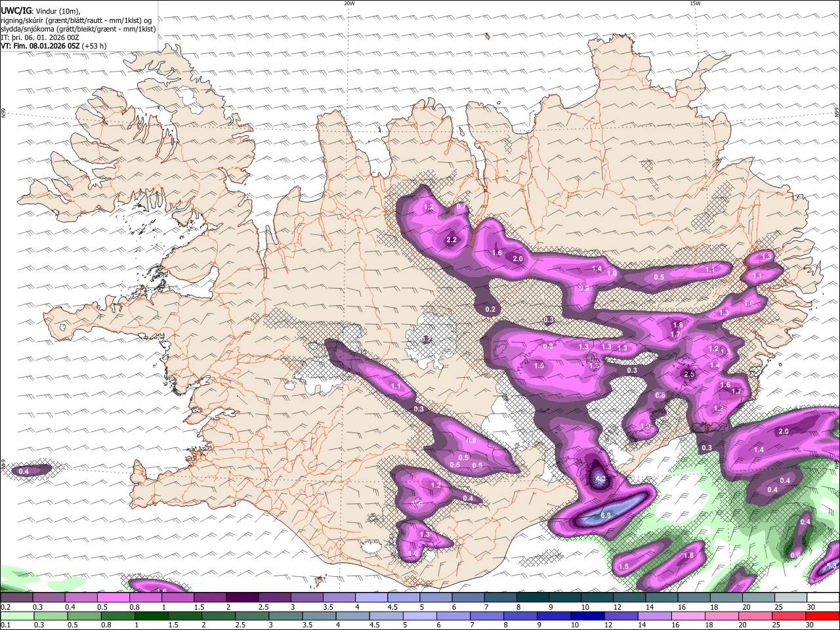Viewport: 840px width, 630px height.
Task: Click the 2.2 precipitation value on the map
Action: pyautogui.click(x=451, y=240)
